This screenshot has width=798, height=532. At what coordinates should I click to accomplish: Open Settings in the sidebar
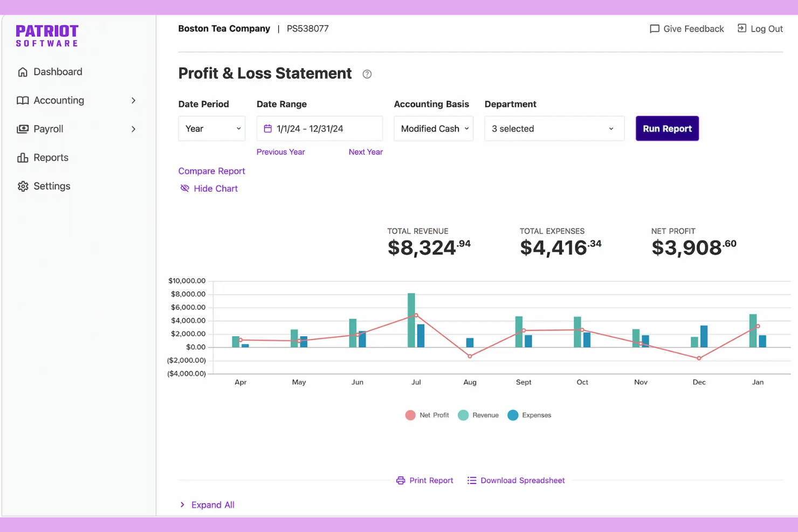point(52,186)
